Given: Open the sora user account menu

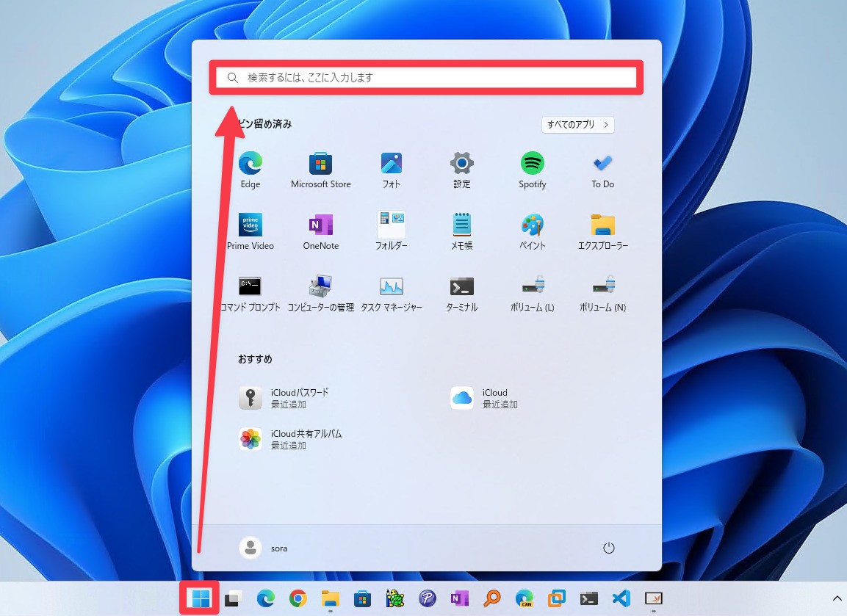Looking at the screenshot, I should [264, 548].
